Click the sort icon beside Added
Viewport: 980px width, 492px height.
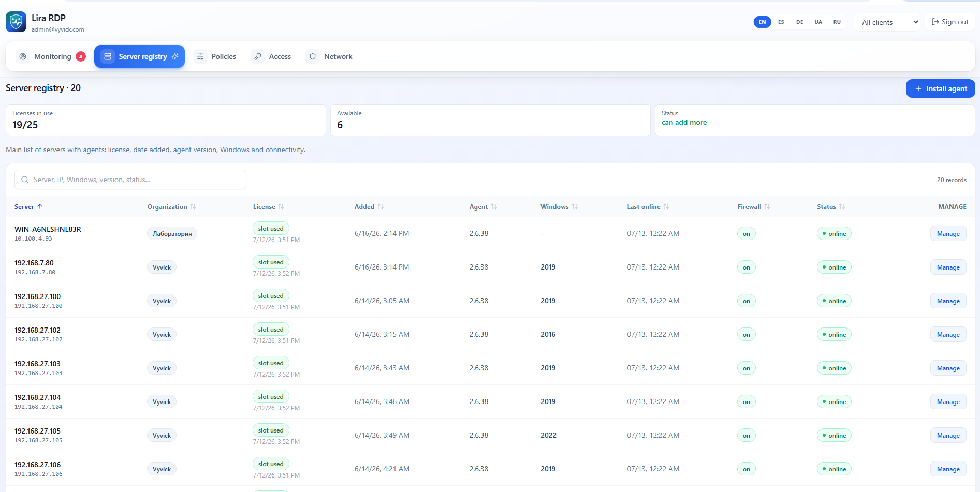pos(381,206)
